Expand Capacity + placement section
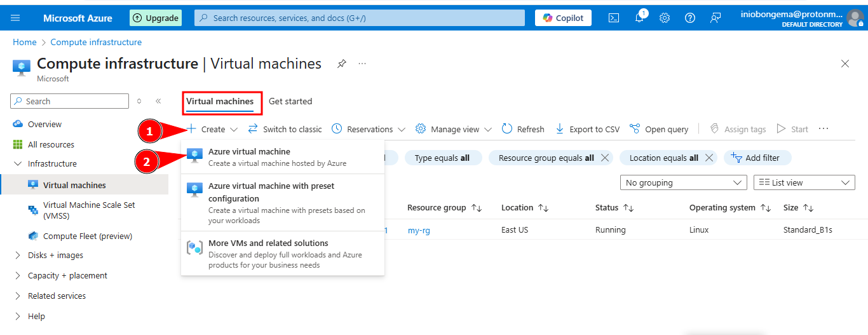 [17, 275]
